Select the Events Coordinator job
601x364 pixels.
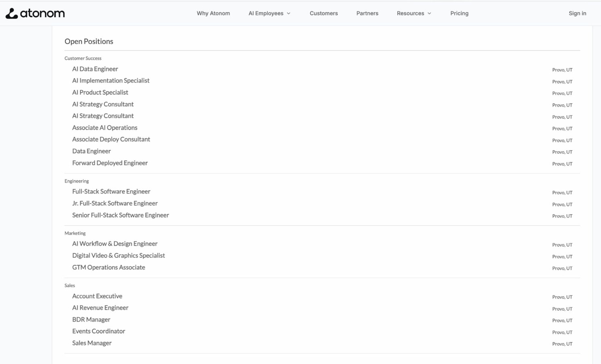coord(99,331)
